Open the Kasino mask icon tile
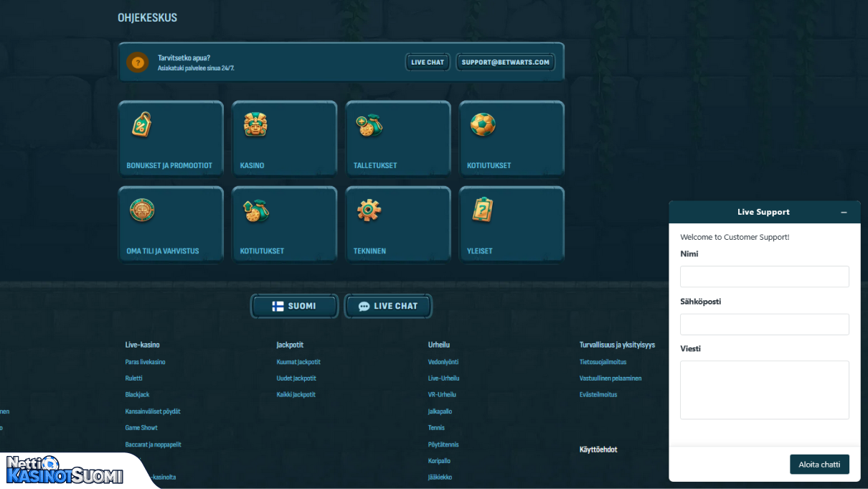The width and height of the screenshot is (868, 489). 255,125
